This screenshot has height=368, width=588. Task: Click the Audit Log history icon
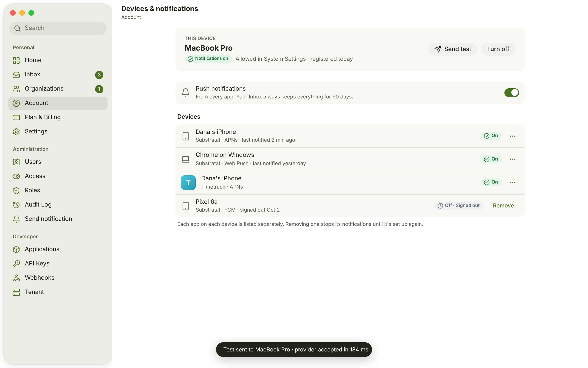tap(16, 205)
